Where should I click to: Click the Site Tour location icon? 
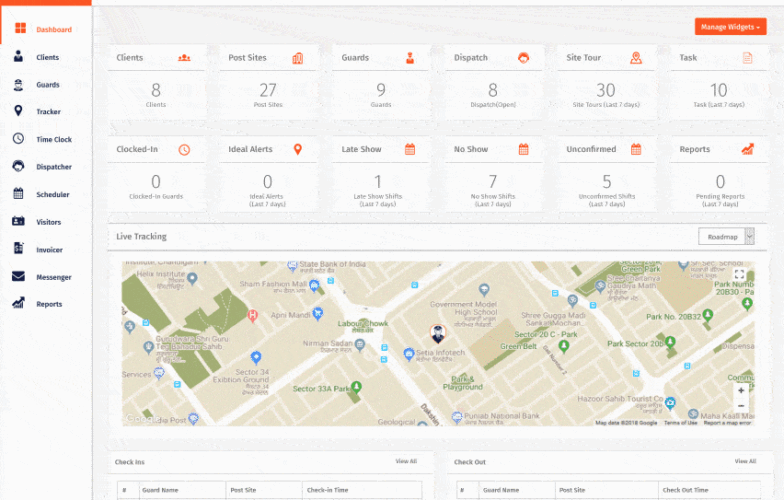pyautogui.click(x=636, y=58)
